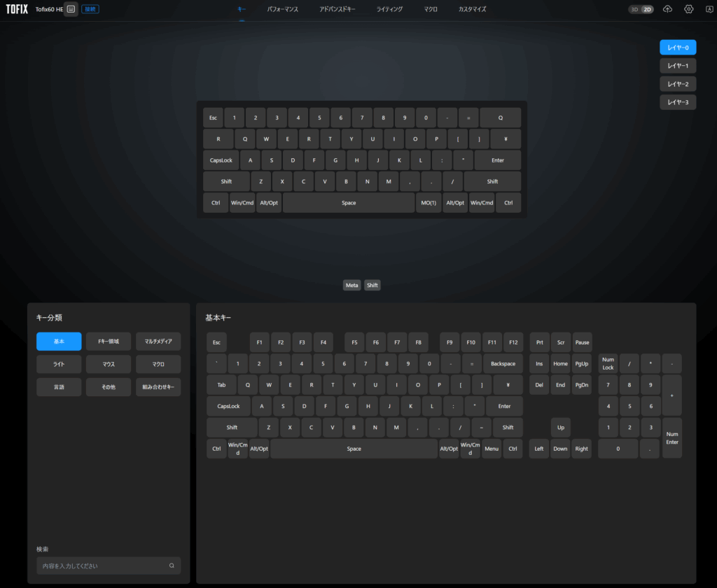The height and width of the screenshot is (588, 717).
Task: Click the TOFIX logo
Action: pos(18,10)
